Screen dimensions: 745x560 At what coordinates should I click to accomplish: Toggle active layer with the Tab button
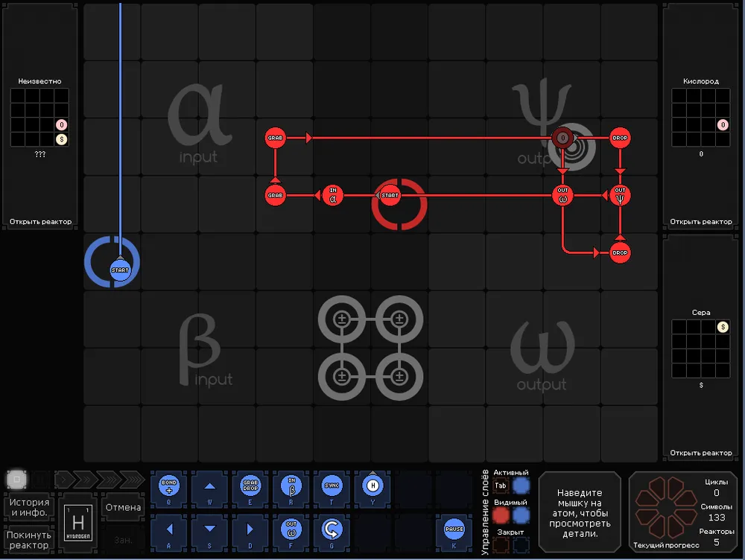[501, 486]
